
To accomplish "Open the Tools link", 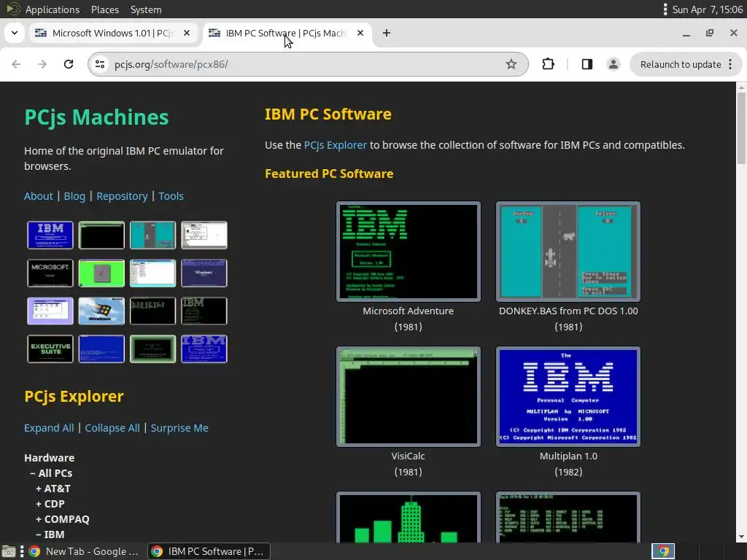I will (x=171, y=196).
